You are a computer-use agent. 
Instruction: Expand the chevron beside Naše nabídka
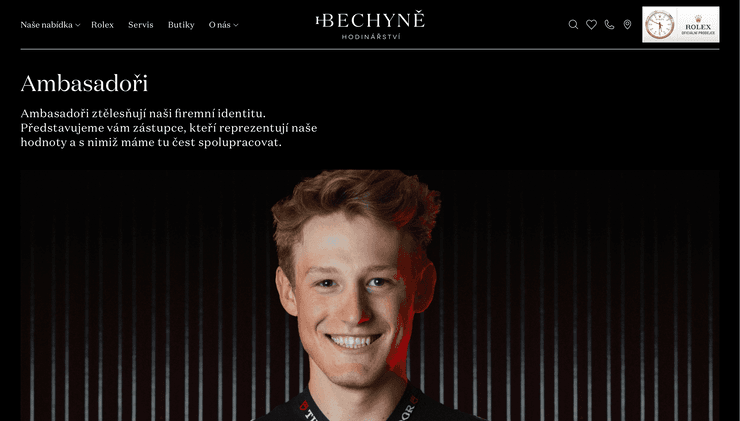coord(77,25)
